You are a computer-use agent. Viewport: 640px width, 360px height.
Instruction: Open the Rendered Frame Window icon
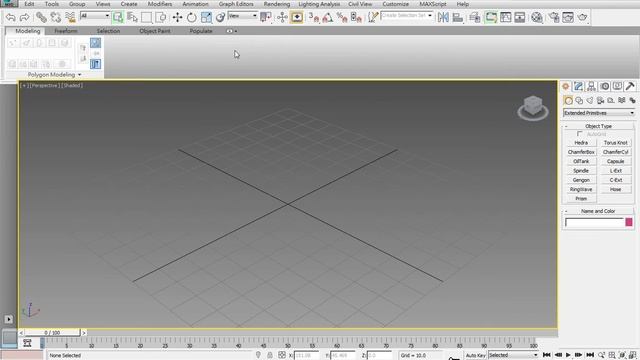(x=568, y=17)
